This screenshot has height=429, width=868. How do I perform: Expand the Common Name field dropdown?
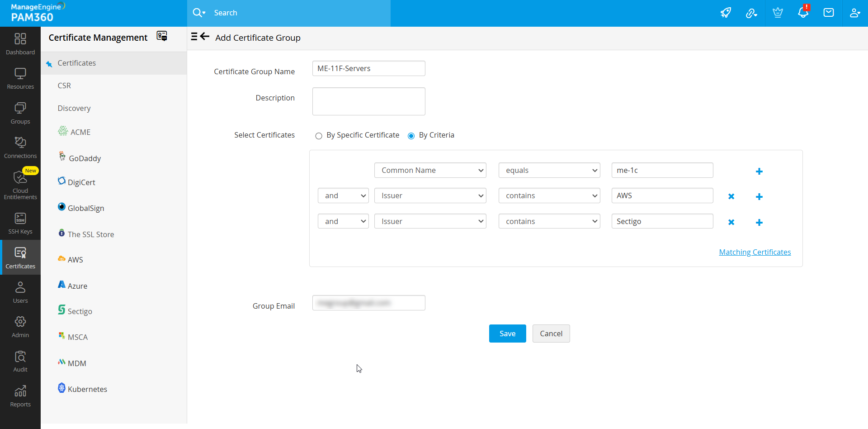click(x=430, y=170)
